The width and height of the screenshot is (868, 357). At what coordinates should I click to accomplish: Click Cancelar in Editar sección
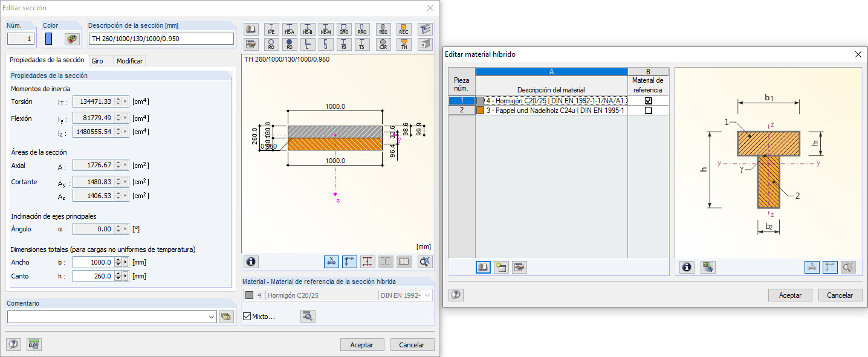412,345
